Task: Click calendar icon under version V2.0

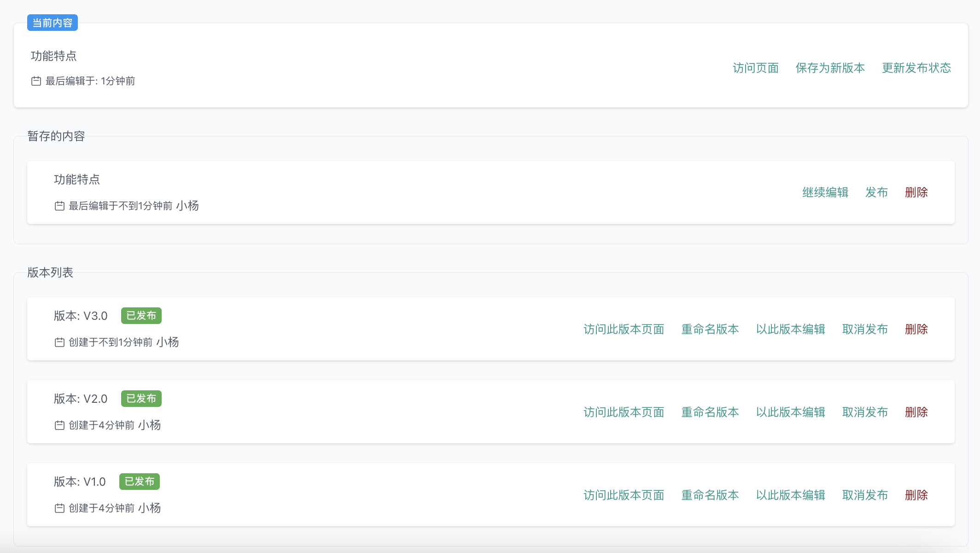Action: [59, 425]
